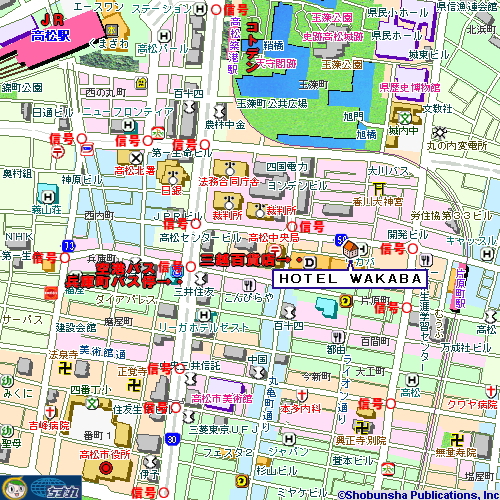Click the 高松市美術館 museum label
The image size is (500, 500).
[x=222, y=398]
